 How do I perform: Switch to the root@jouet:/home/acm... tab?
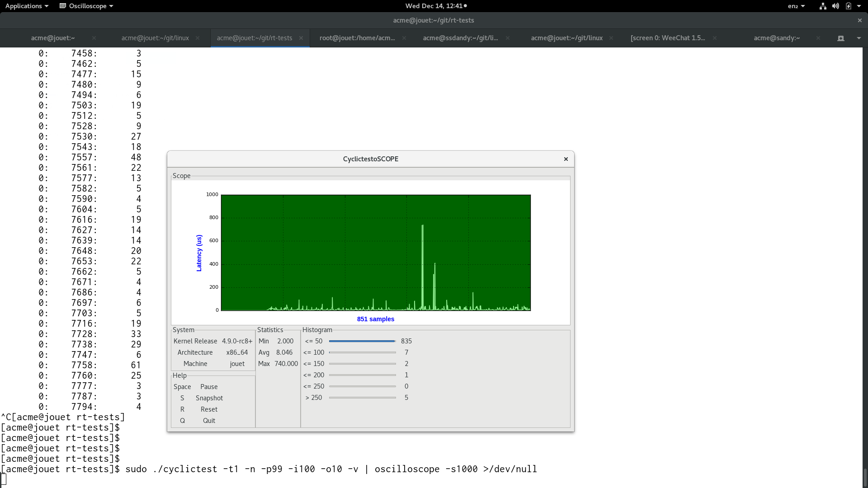coord(357,38)
